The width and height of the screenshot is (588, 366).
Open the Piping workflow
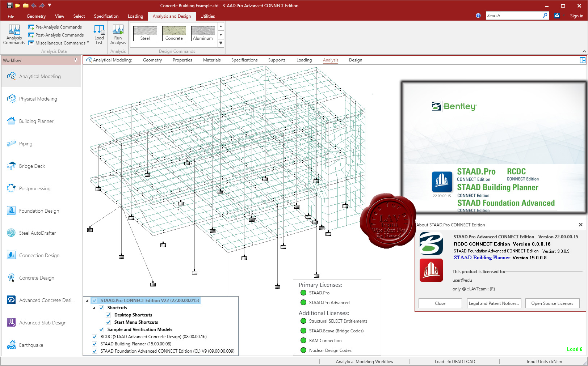tap(41, 144)
